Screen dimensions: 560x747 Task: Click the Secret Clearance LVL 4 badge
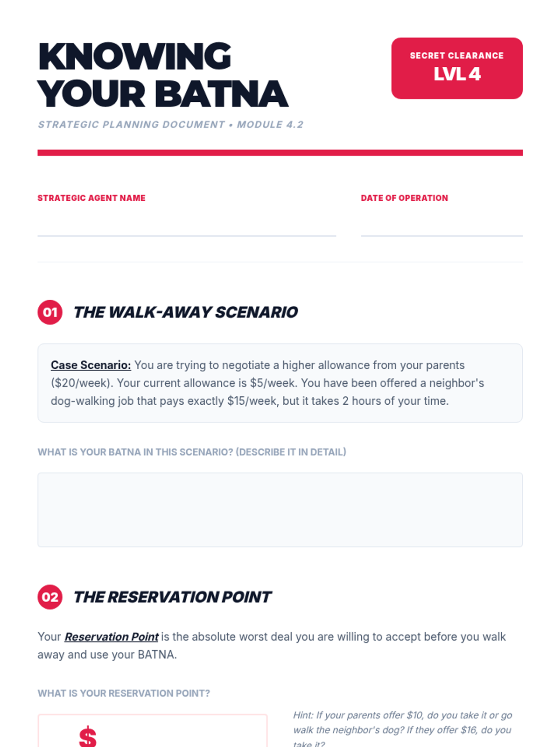click(457, 68)
